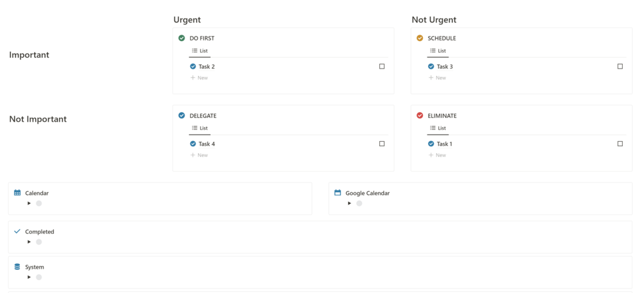Viewport: 644px width, 293px height.
Task: Expand the toggle under Google Calendar
Action: click(x=350, y=203)
